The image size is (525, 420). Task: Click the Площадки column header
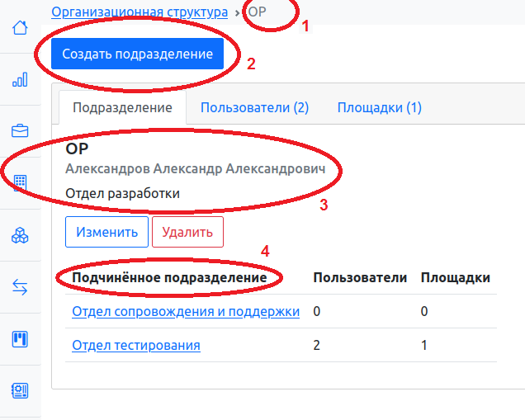(456, 278)
